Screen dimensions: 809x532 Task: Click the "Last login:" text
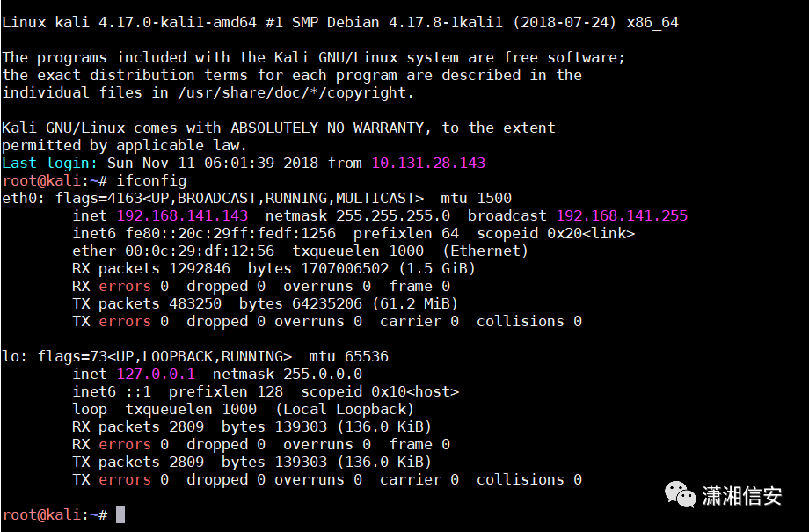(x=50, y=163)
